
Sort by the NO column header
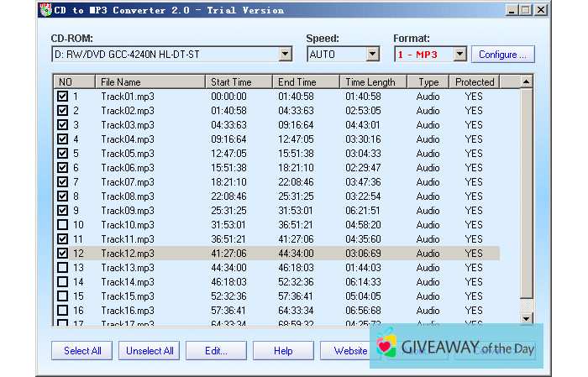pyautogui.click(x=74, y=81)
